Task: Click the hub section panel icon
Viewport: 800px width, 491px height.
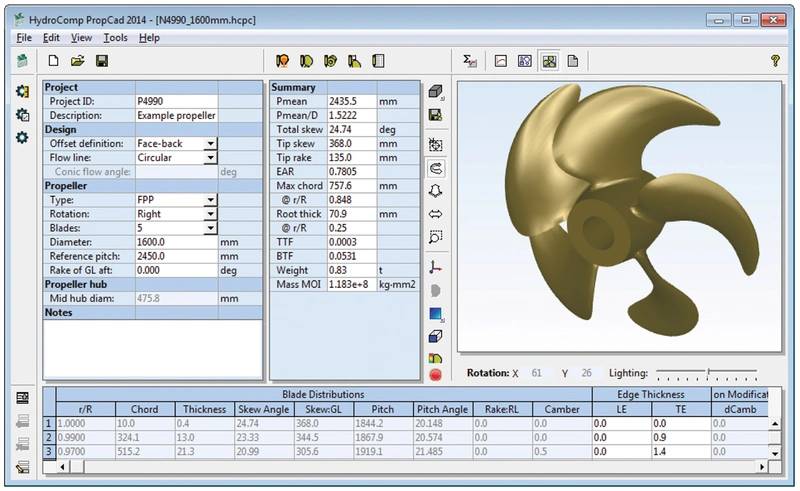Action: (x=378, y=61)
